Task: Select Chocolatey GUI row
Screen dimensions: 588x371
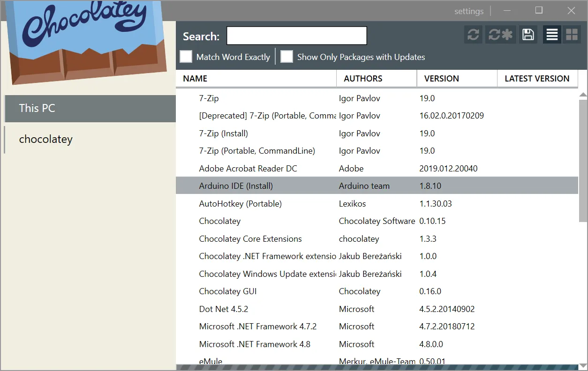Action: point(377,291)
